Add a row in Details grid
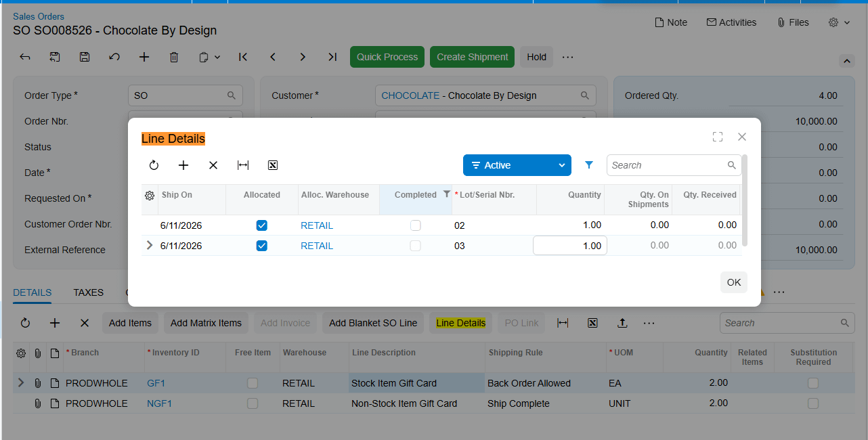 [x=55, y=323]
